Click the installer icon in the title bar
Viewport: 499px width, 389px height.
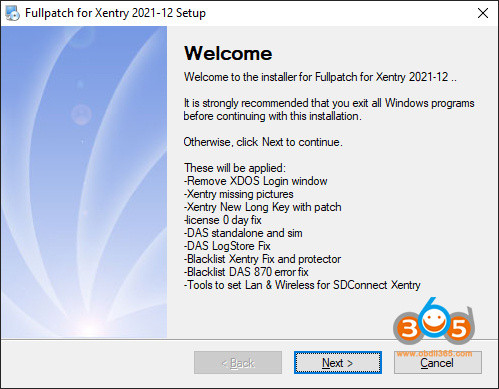pos(13,13)
